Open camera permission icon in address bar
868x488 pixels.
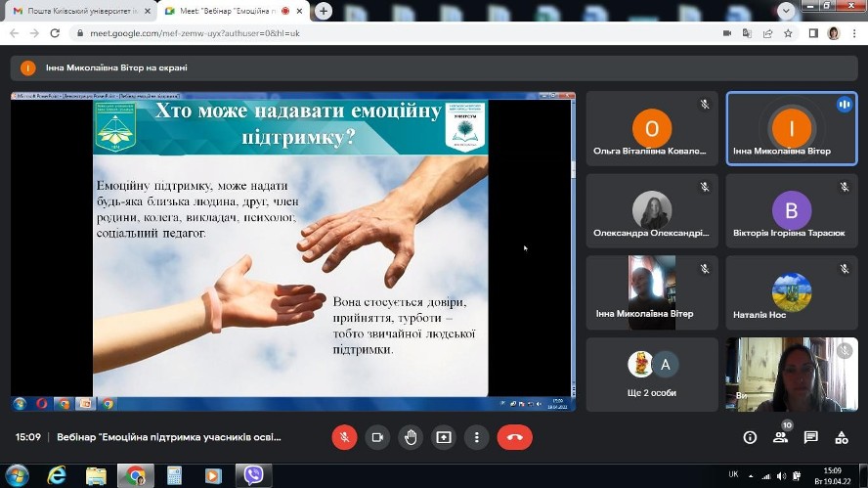727,33
